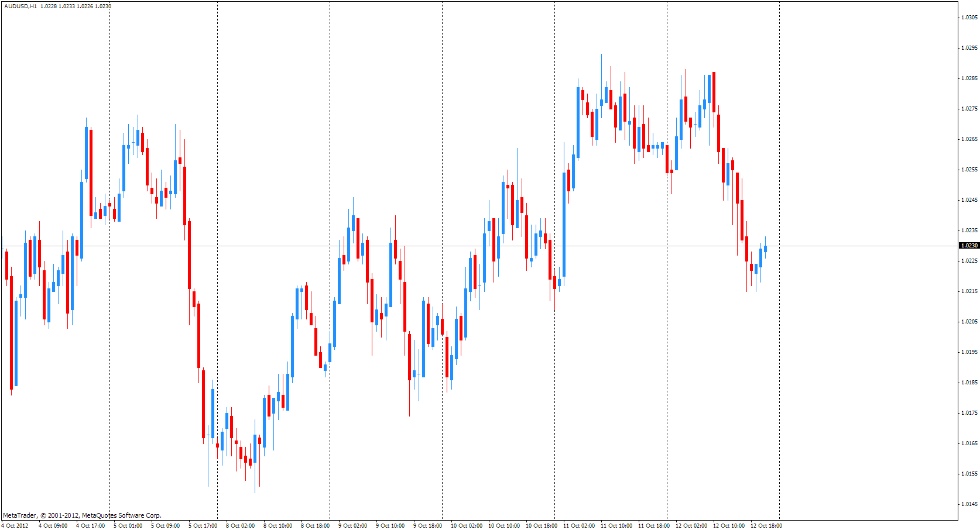Click the 1.0275 price axis label

point(969,109)
